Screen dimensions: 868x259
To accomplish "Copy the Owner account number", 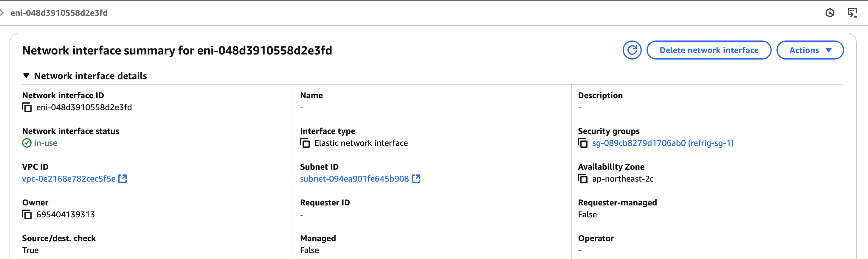I will click(27, 214).
